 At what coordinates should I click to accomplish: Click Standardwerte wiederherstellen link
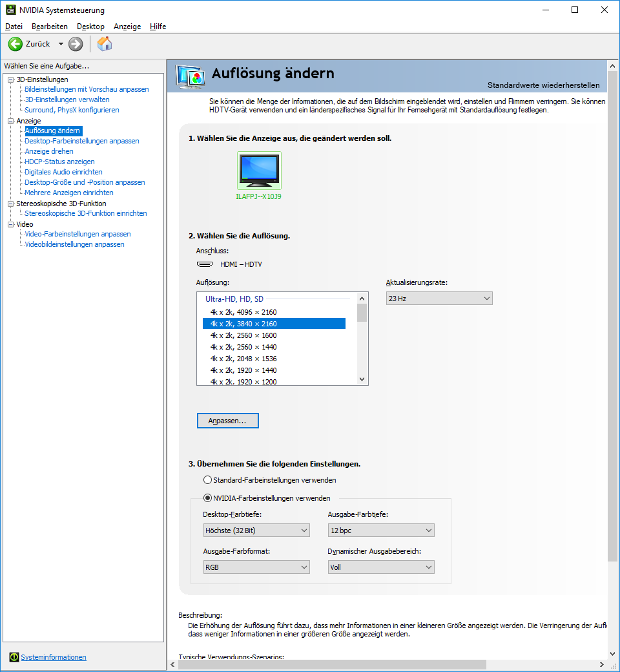pyautogui.click(x=543, y=85)
